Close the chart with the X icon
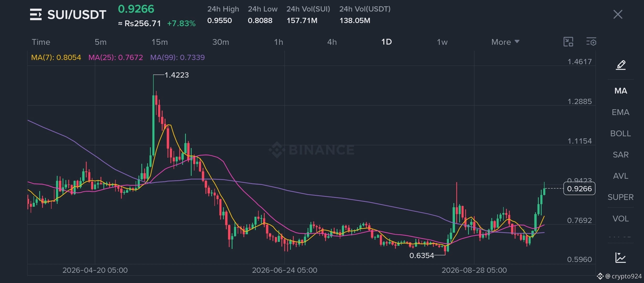 coord(618,14)
